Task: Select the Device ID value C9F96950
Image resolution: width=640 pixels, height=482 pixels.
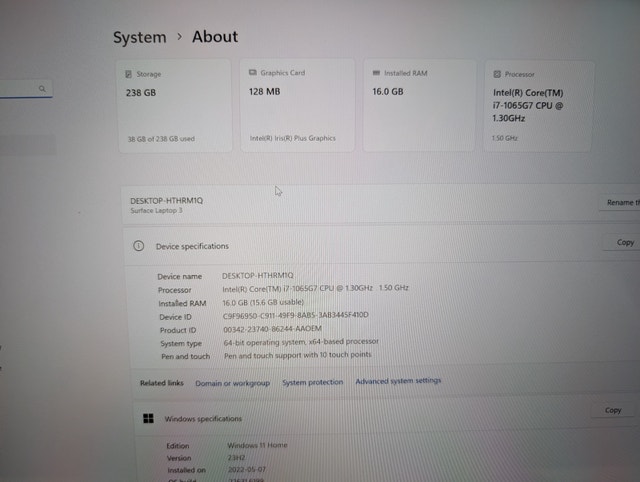Action: [296, 315]
